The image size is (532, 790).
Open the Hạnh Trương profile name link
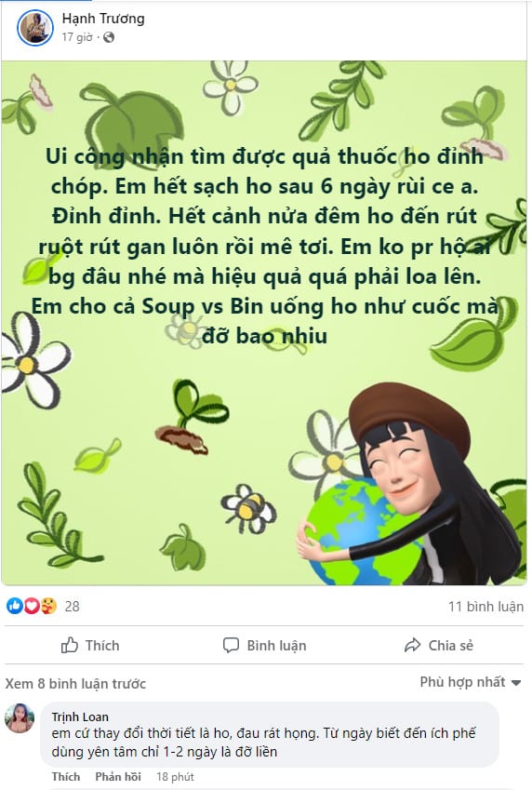(103, 19)
